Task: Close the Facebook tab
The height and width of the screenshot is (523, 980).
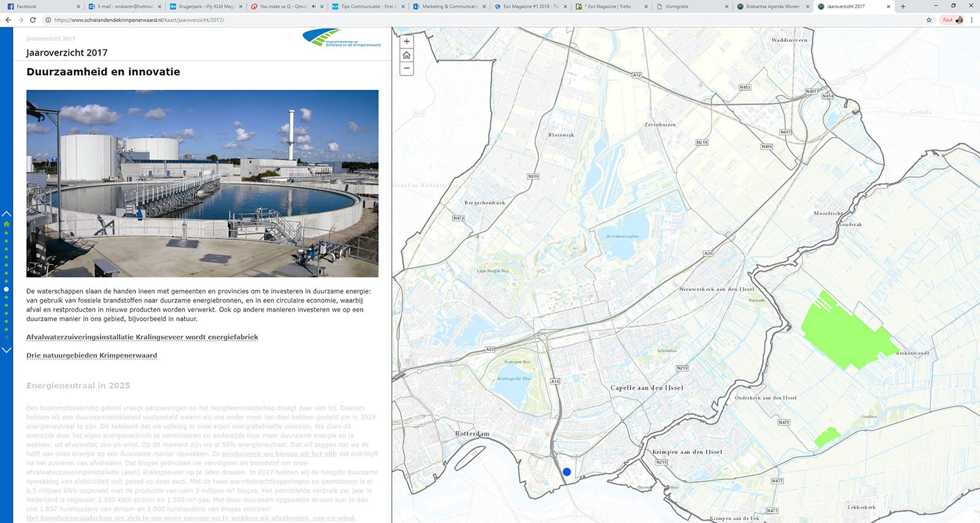Action: pyautogui.click(x=78, y=6)
